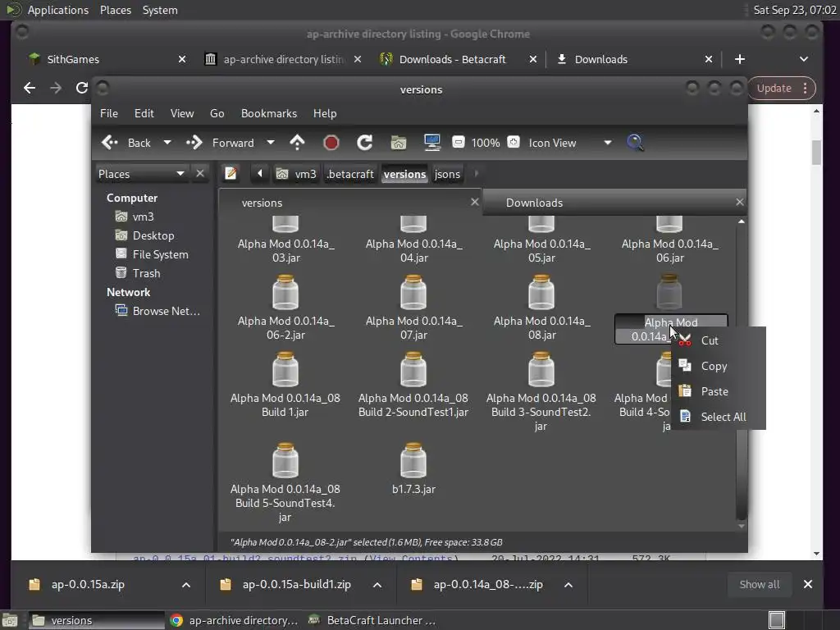Open the Edit menu
840x630 pixels.
point(144,113)
